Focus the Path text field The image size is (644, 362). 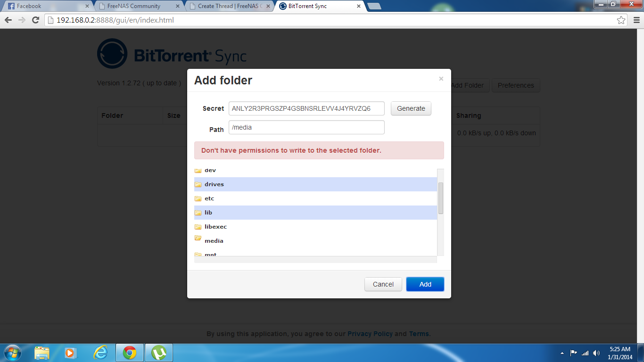click(306, 127)
